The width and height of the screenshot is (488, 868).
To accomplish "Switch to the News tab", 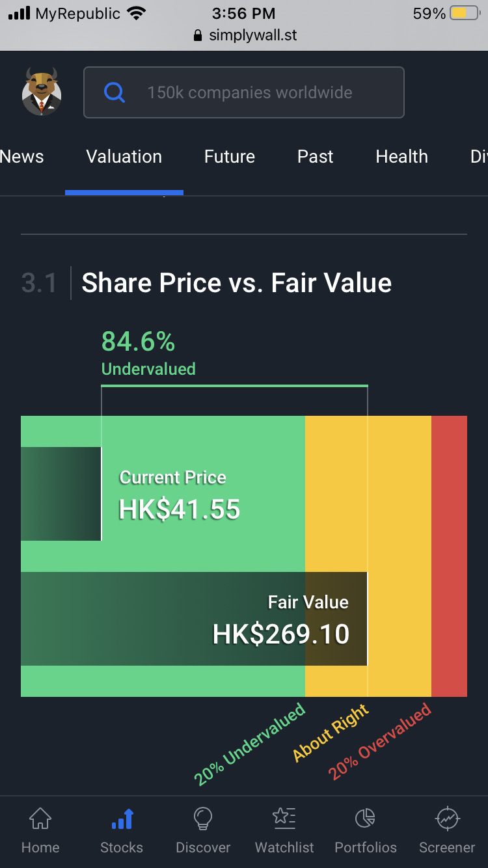I will [22, 157].
